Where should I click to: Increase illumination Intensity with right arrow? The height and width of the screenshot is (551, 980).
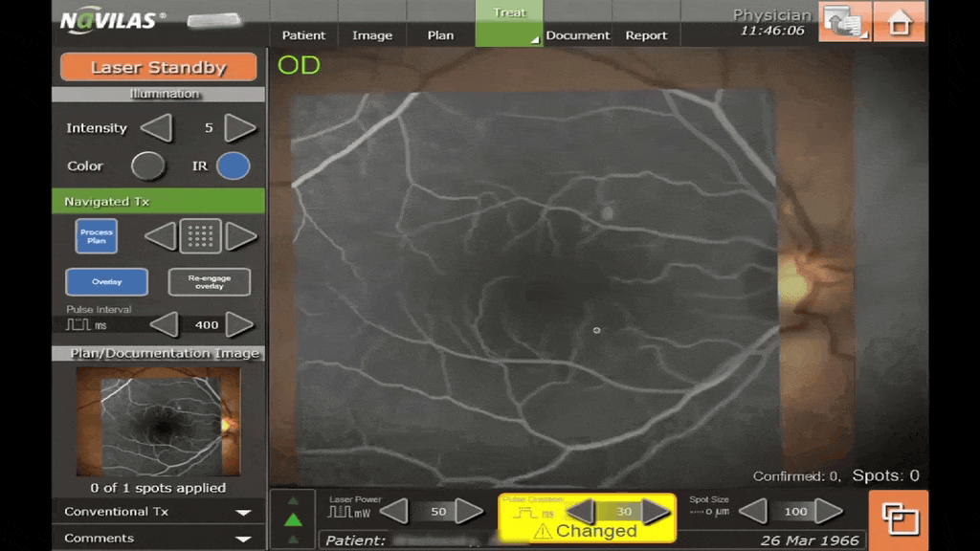click(240, 127)
